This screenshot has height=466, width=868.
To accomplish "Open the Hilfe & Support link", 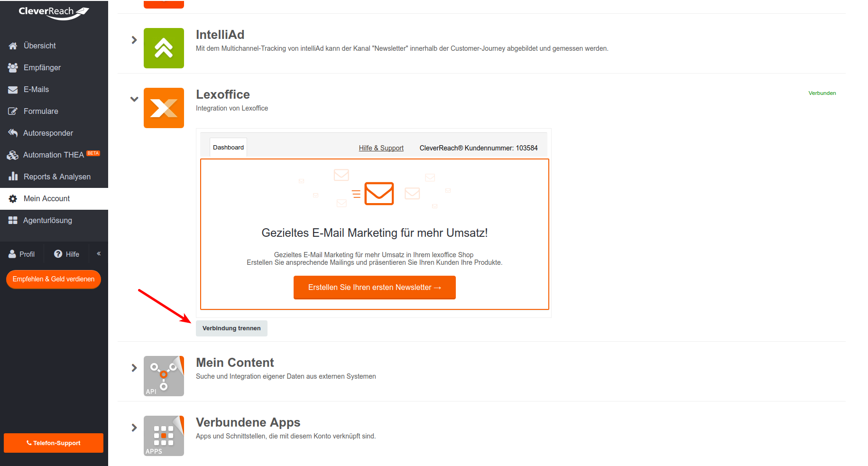I will 381,148.
